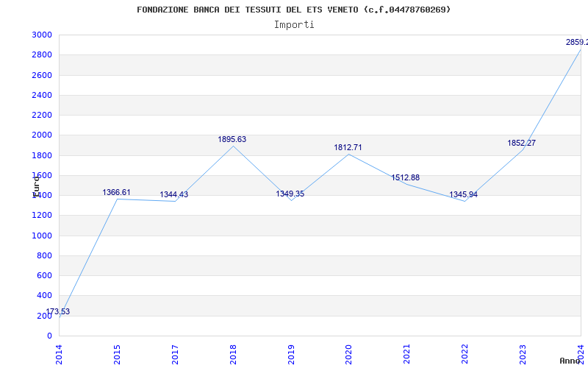
Task: Select the 1344.43 data label
Action: 174,194
